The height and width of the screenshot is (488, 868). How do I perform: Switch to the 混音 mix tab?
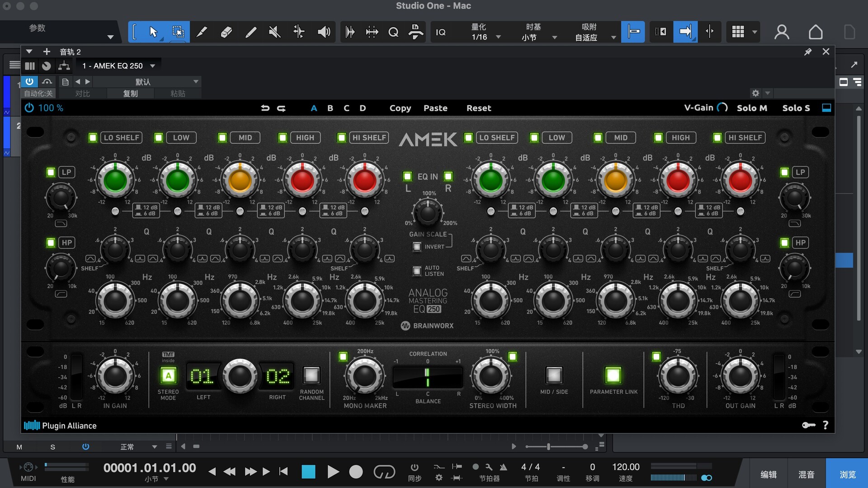pos(807,474)
